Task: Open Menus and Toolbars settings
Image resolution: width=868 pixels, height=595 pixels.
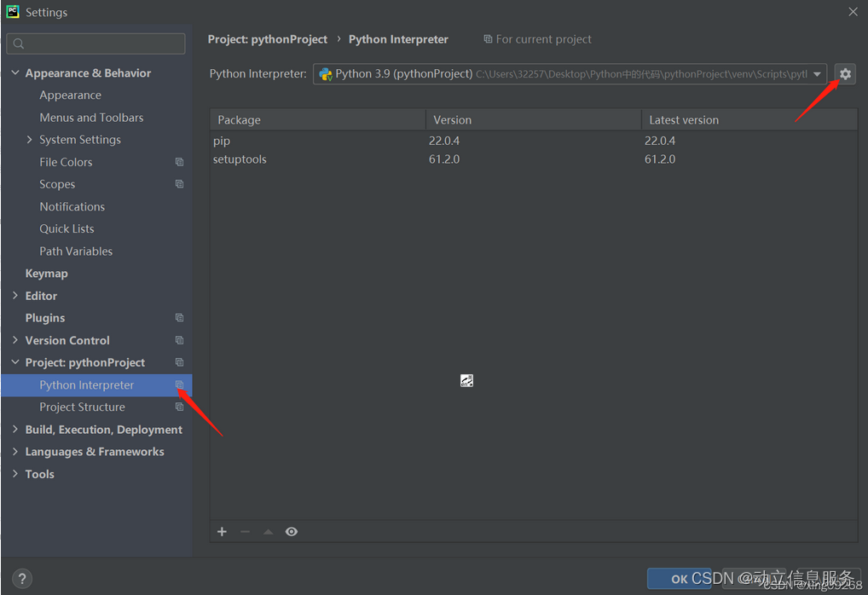Action: point(91,118)
